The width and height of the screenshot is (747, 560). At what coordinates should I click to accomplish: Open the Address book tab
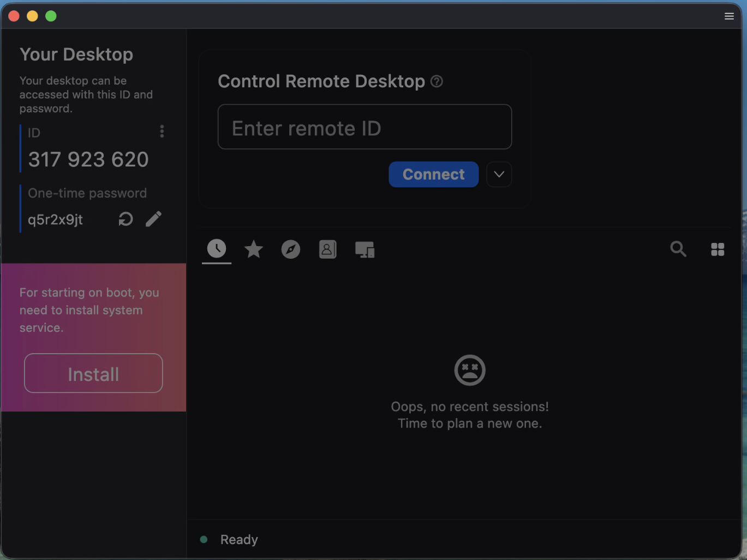[327, 249]
